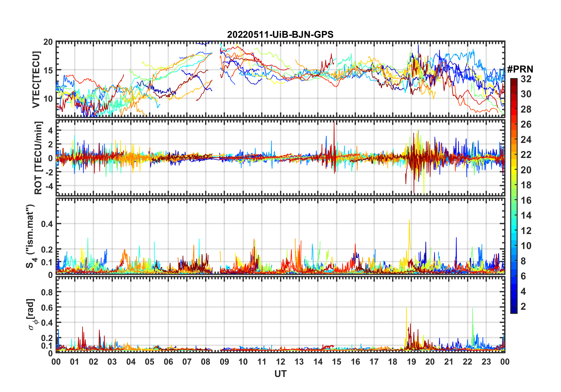The image size is (561, 392).
Task: Click the #PRN colorbar title
Action: point(520,69)
